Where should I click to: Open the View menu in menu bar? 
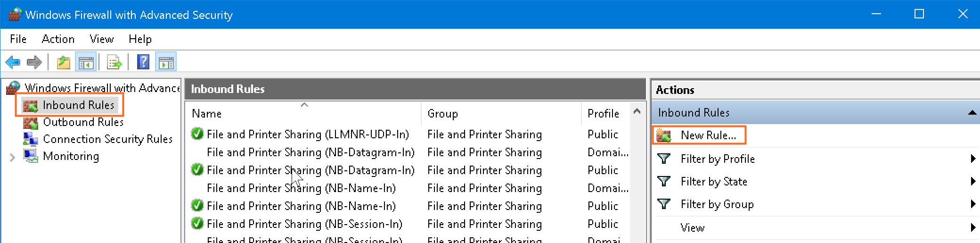pos(101,39)
